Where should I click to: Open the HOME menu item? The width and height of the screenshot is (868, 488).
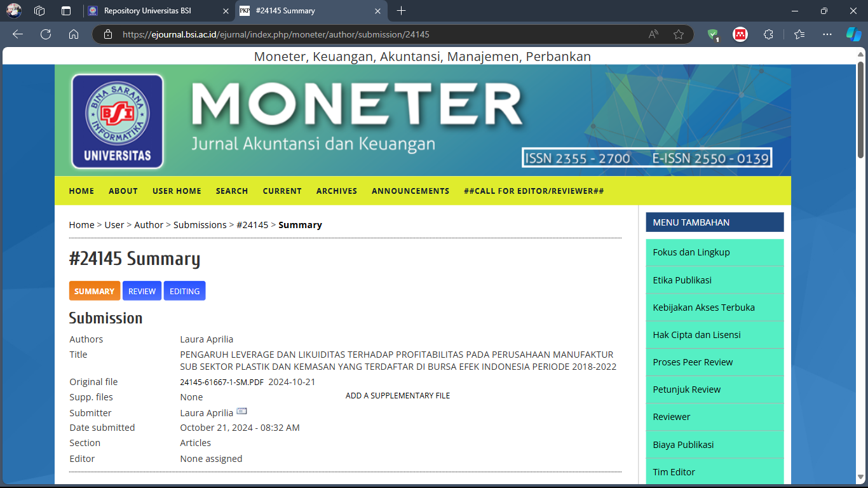point(81,191)
